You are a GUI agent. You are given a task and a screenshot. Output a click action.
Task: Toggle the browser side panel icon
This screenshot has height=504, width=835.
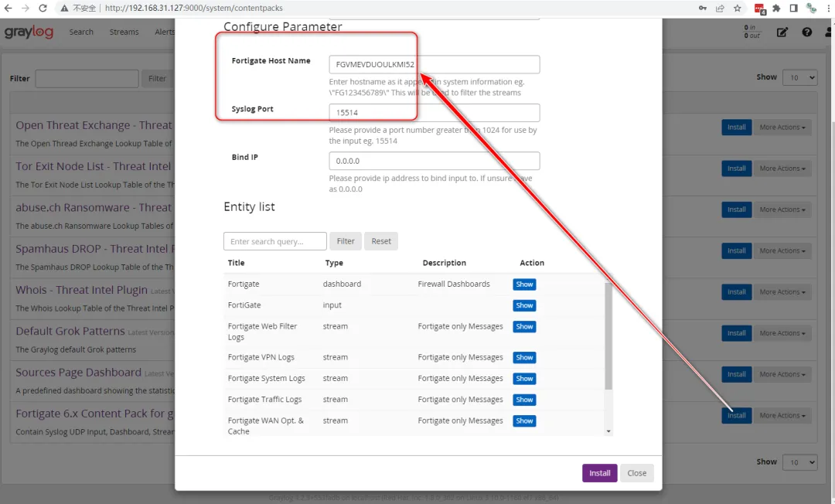(x=793, y=8)
